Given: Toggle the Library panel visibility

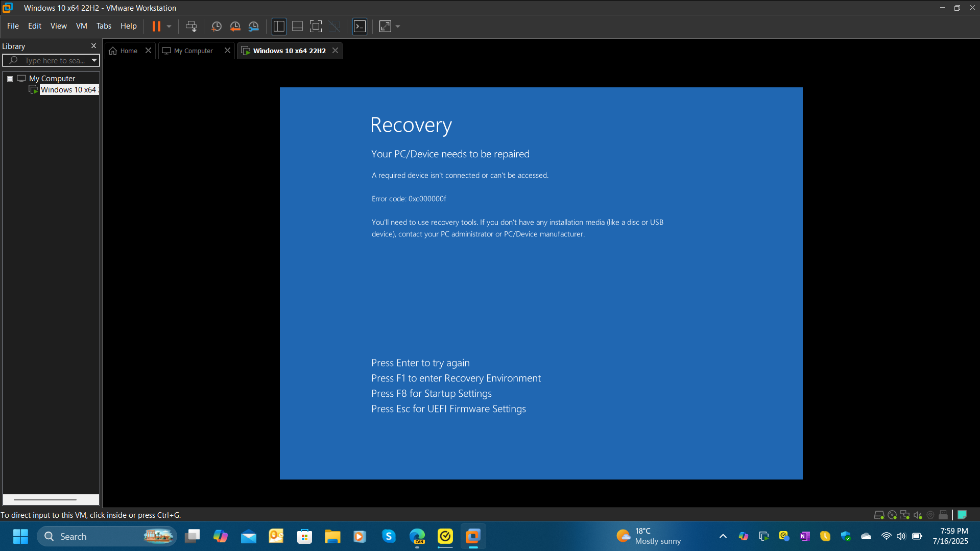Looking at the screenshot, I should click(279, 26).
